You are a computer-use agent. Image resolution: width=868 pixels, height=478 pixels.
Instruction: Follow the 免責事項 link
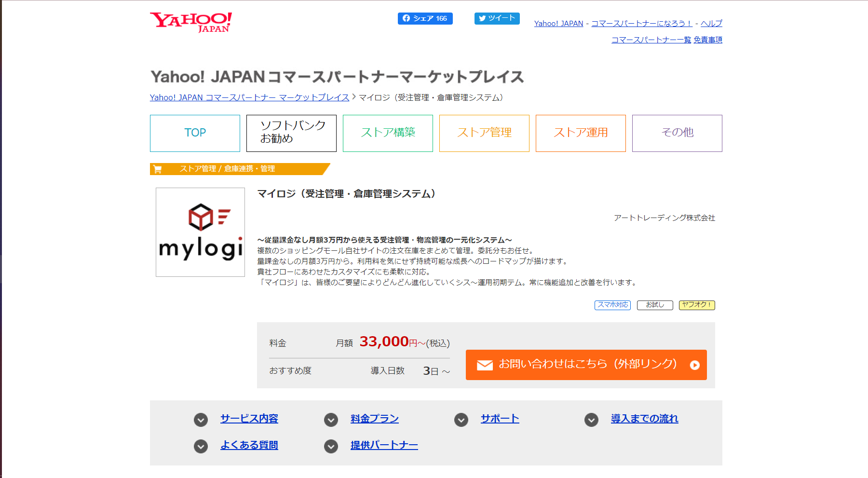pos(708,40)
